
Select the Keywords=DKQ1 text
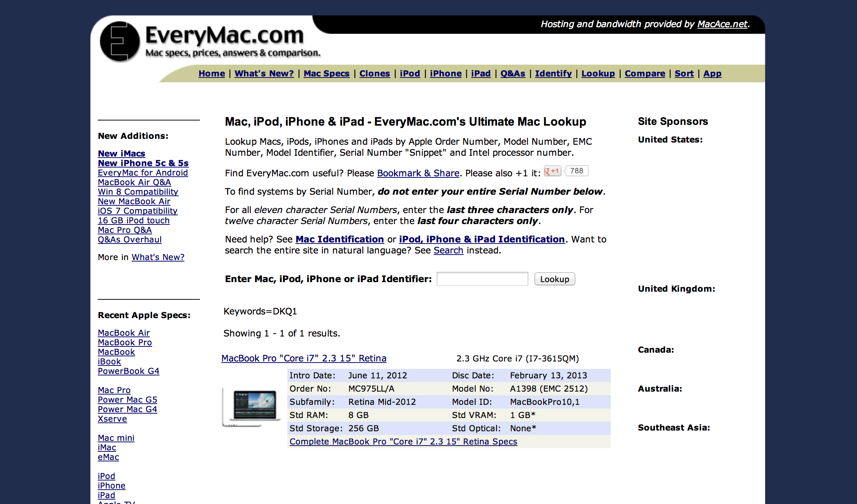(x=260, y=311)
